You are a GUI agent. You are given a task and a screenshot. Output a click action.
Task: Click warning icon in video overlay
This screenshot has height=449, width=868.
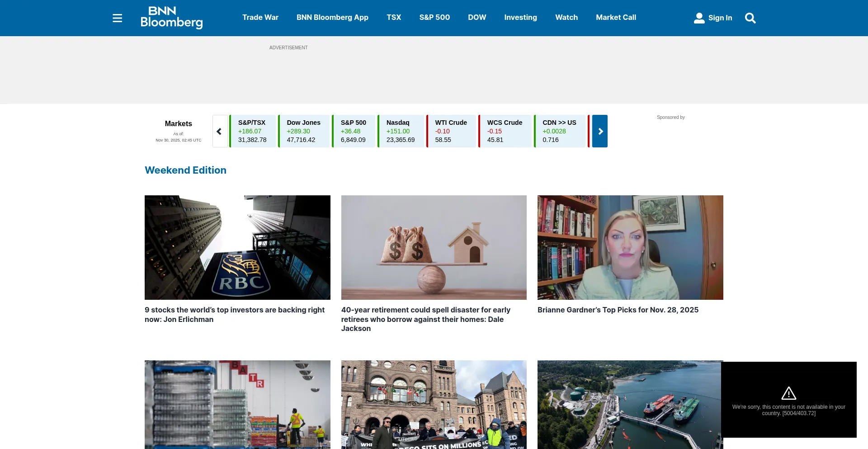point(788,393)
